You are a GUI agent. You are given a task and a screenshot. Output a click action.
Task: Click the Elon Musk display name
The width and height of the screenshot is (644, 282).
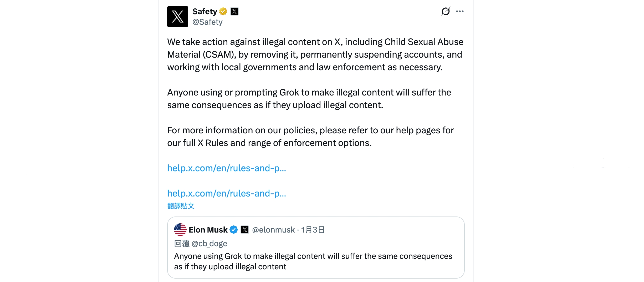208,230
